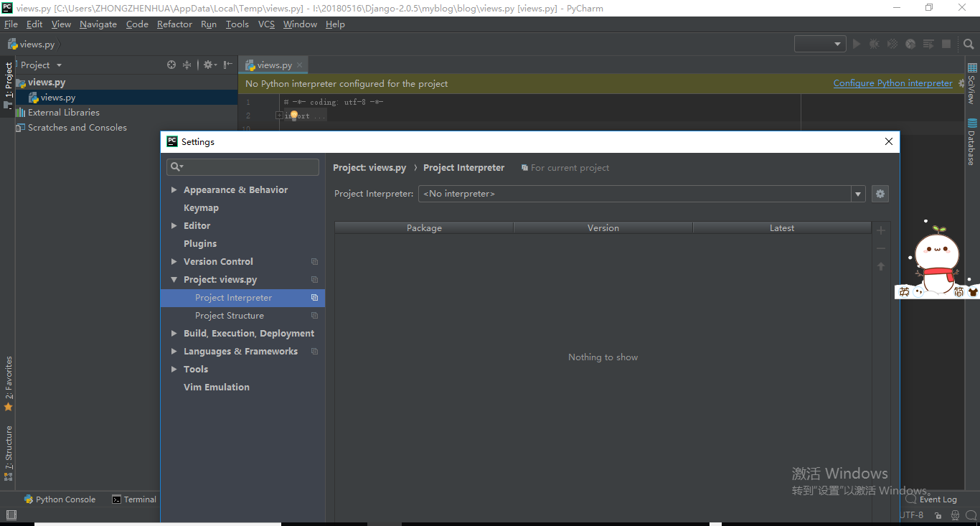Collapse Project: views.py settings group

(x=174, y=280)
